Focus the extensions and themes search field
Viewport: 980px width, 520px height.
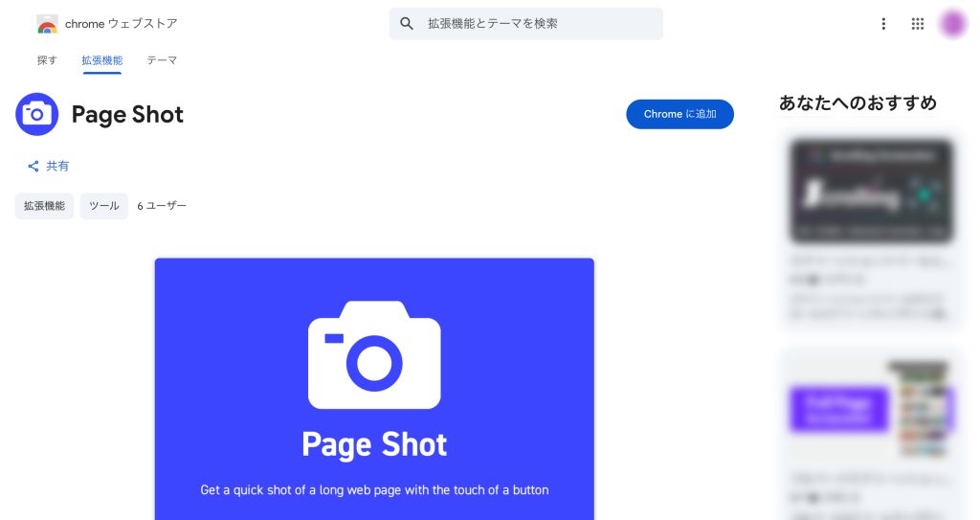pyautogui.click(x=525, y=24)
